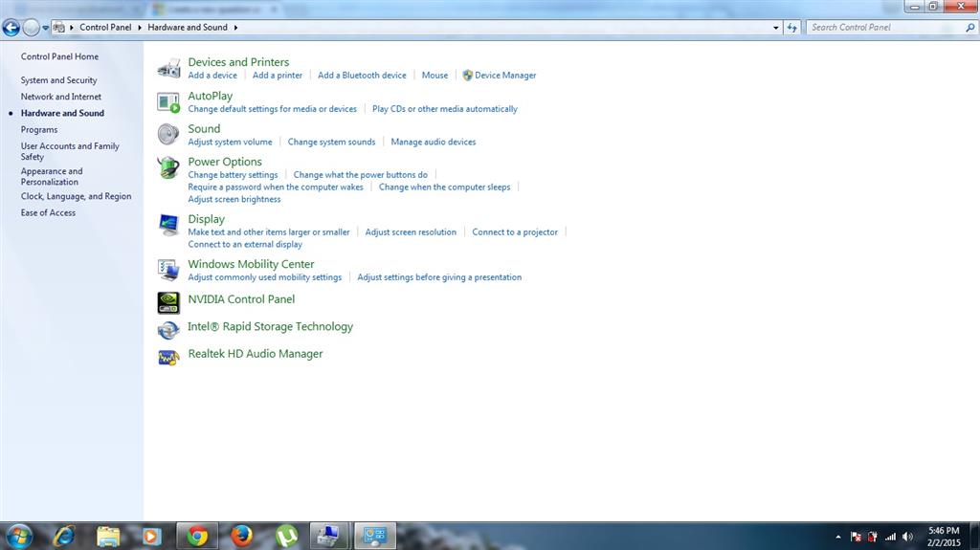Open Firefox from the taskbar

[x=242, y=537]
